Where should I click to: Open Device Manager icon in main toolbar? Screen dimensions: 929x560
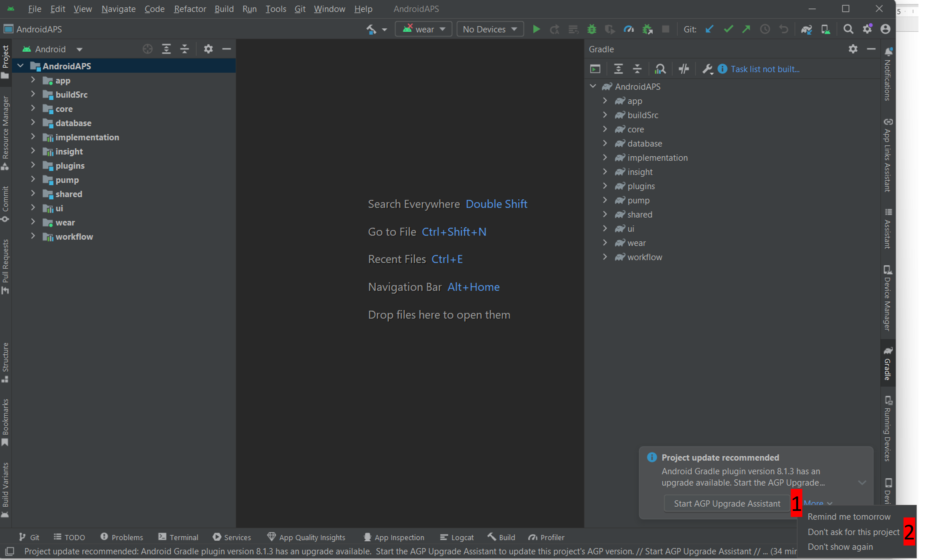pyautogui.click(x=825, y=29)
